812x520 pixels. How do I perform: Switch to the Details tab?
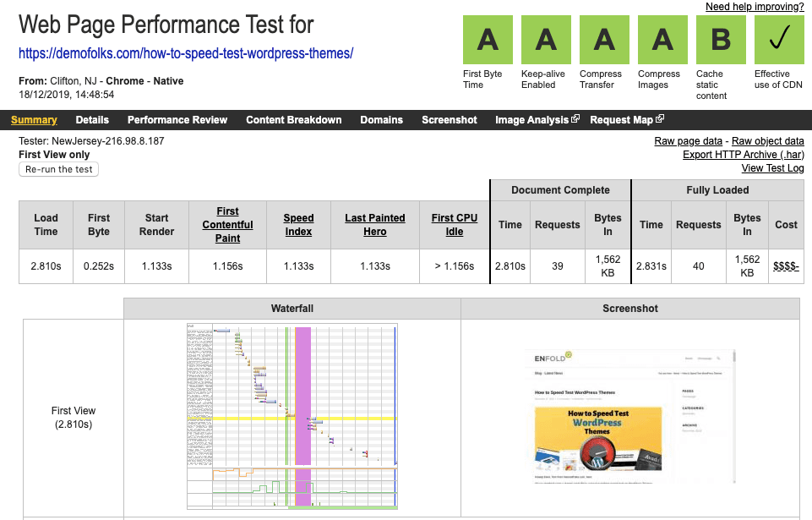coord(92,120)
